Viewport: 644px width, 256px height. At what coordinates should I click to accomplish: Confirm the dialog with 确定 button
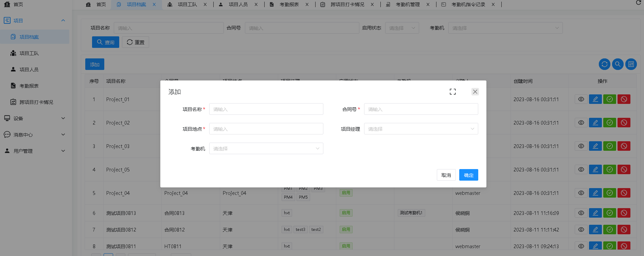468,175
